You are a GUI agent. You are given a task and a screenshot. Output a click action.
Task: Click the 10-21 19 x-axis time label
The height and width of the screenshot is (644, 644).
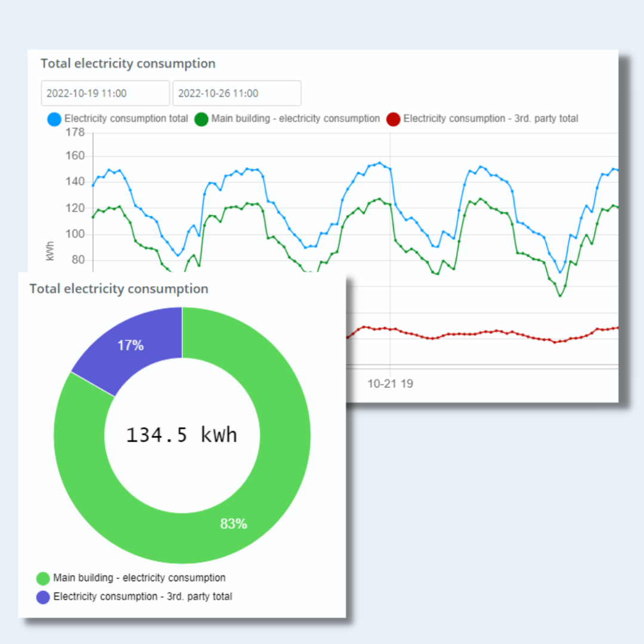coord(390,383)
